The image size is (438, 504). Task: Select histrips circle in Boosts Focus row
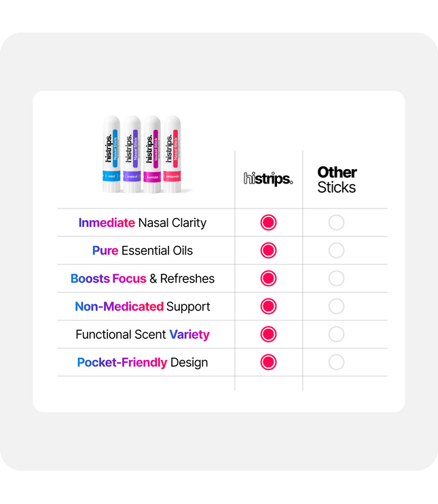coord(268,278)
